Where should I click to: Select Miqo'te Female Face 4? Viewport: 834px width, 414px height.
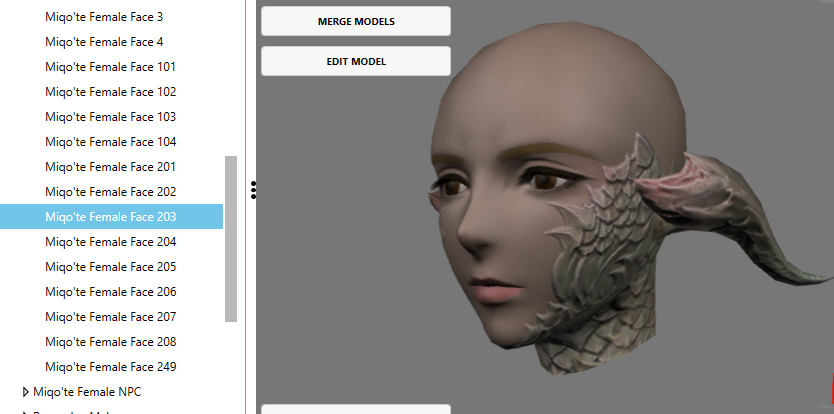104,42
